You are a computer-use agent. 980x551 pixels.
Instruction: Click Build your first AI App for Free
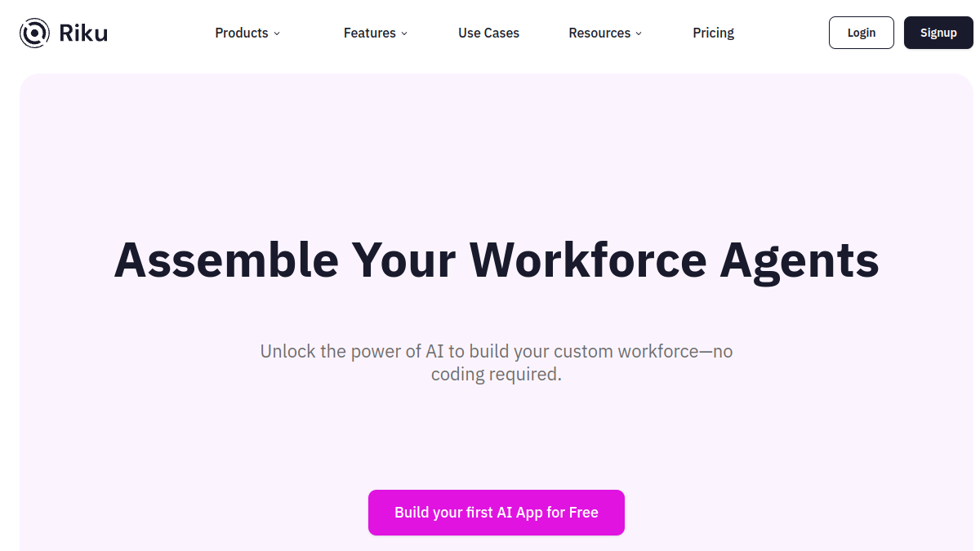497,513
